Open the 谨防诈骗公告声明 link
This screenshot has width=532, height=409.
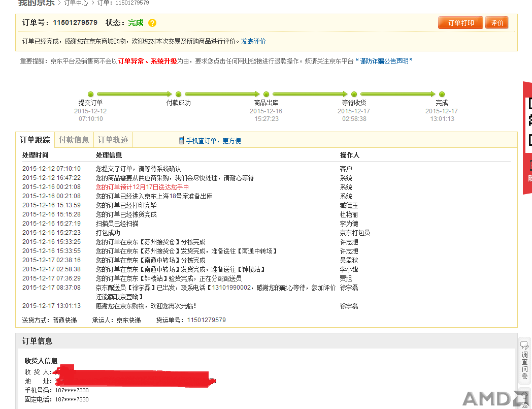click(384, 61)
